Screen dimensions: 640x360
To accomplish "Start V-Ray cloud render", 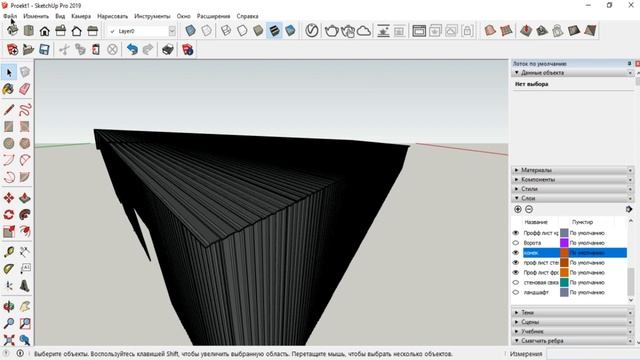I will pyautogui.click(x=364, y=31).
